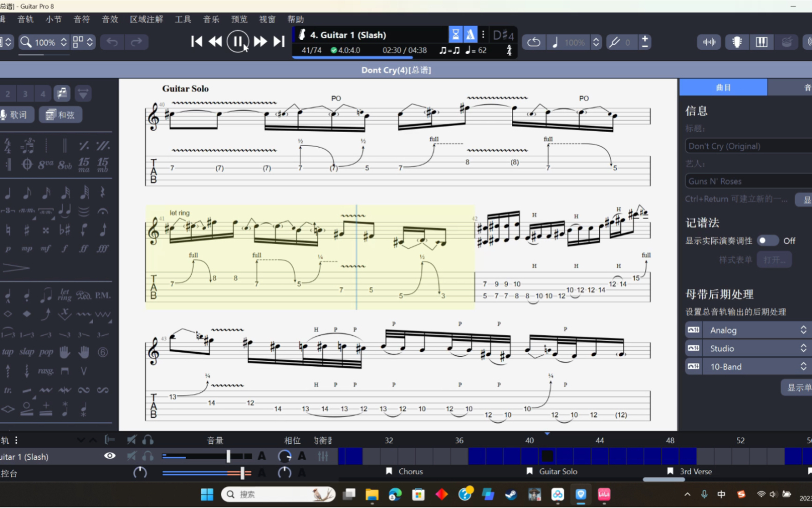Viewport: 812px width, 508px height.
Task: Toggle 显示实际演奏调性 switch
Action: coord(768,241)
